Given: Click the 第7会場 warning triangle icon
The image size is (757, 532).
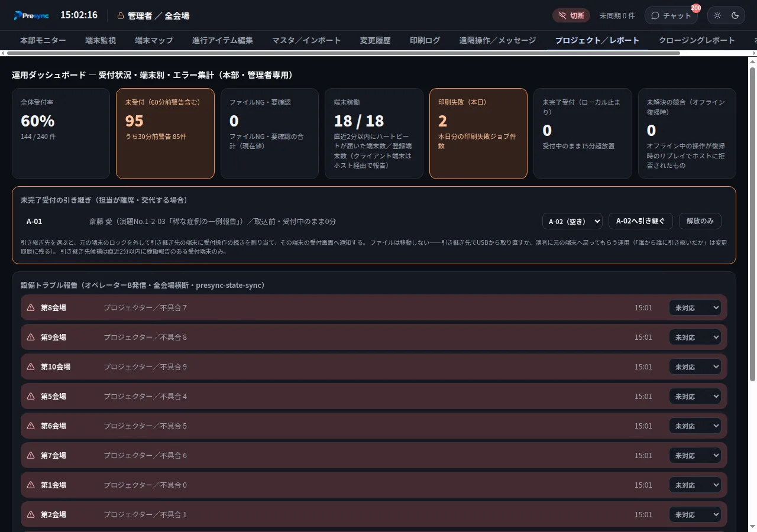Looking at the screenshot, I should (x=31, y=455).
